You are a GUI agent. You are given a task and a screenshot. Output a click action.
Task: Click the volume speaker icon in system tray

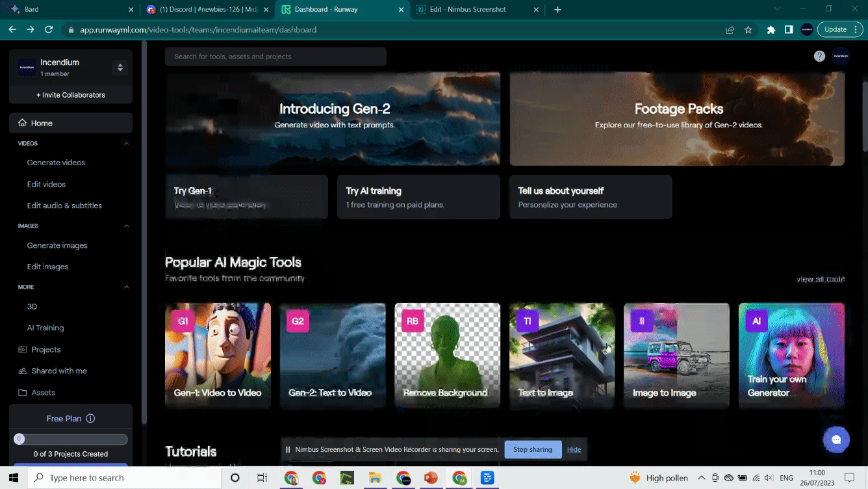coord(769,478)
